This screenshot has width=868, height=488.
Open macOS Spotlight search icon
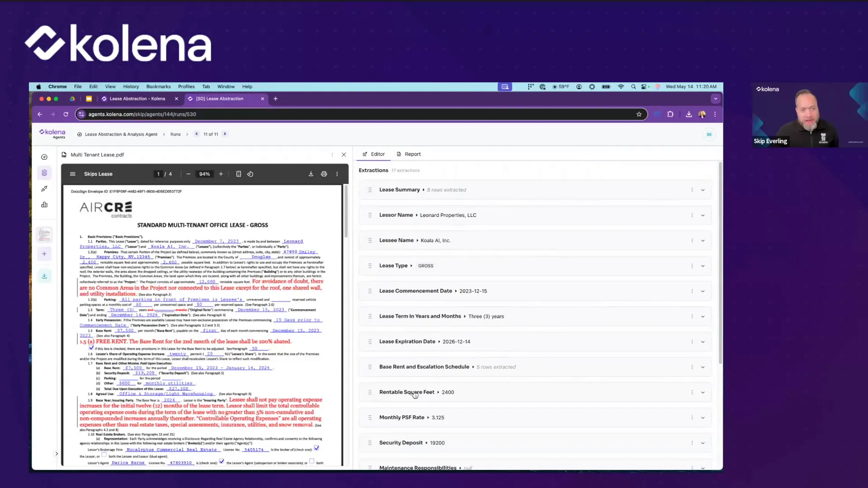click(x=633, y=87)
